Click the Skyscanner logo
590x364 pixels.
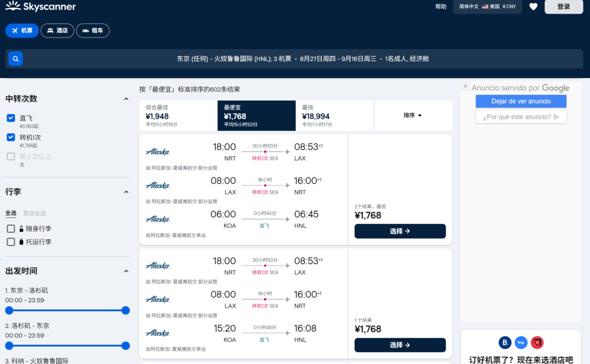coord(40,7)
